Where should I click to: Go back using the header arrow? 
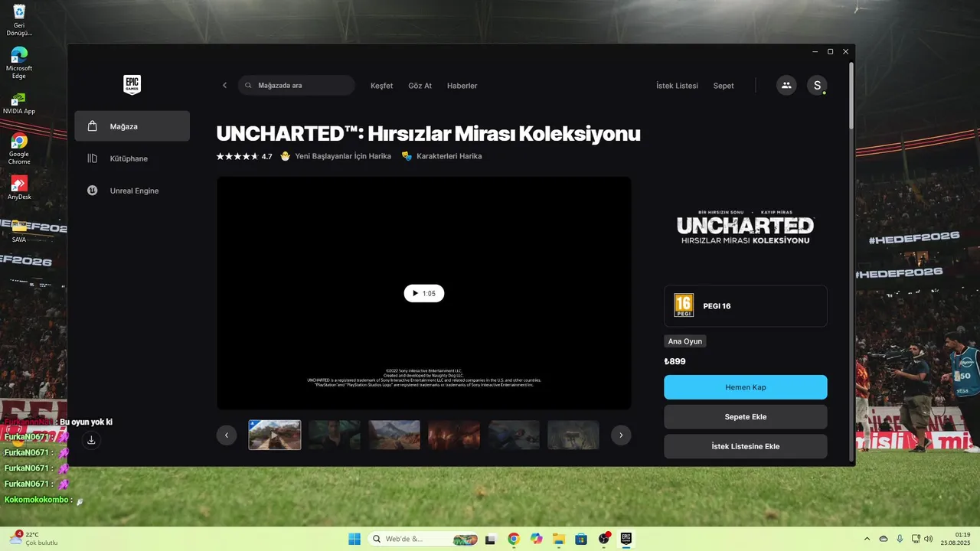(224, 86)
